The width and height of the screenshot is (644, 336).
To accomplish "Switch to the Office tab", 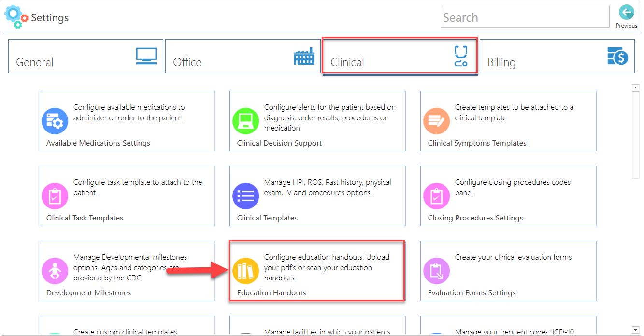I will click(243, 56).
